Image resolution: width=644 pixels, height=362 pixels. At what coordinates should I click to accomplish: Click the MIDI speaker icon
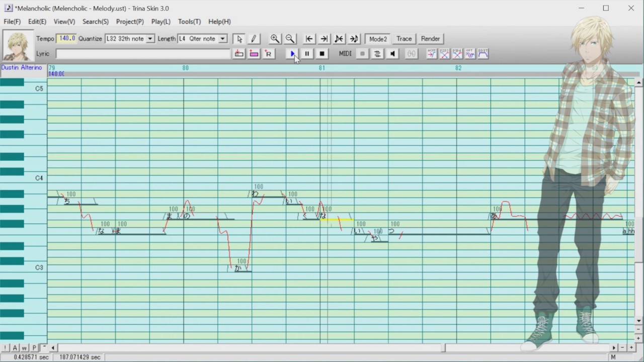point(392,54)
